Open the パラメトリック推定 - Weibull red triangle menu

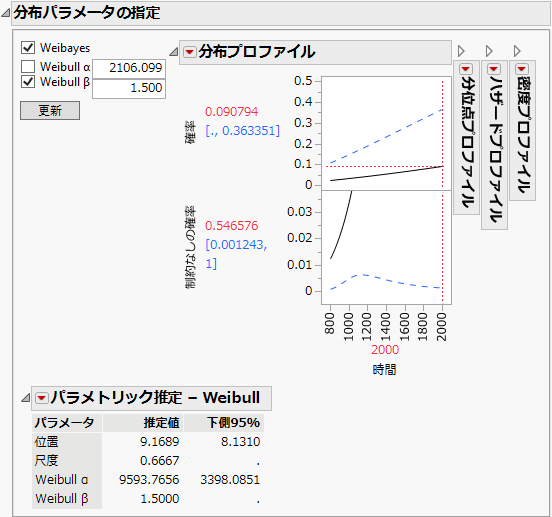point(42,398)
